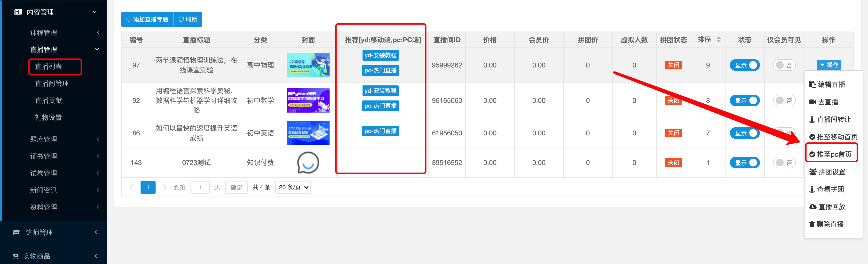Toggle 显示 status switch for row 92
The width and height of the screenshot is (868, 264).
[x=745, y=101]
